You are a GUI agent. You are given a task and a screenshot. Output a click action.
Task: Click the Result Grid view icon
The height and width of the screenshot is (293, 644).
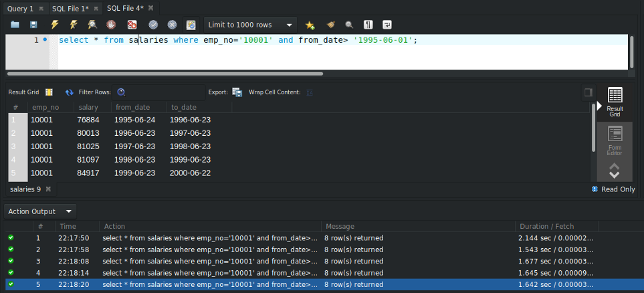tap(49, 92)
